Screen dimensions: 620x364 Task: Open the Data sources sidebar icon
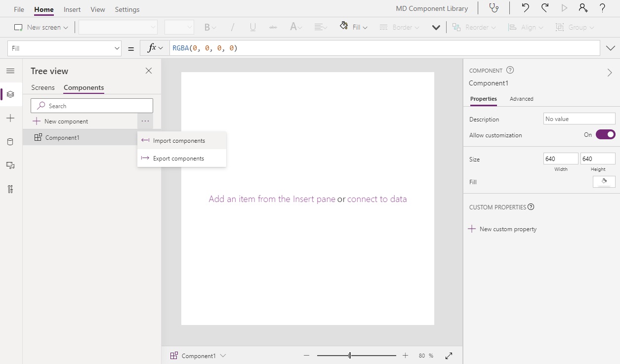(x=10, y=142)
